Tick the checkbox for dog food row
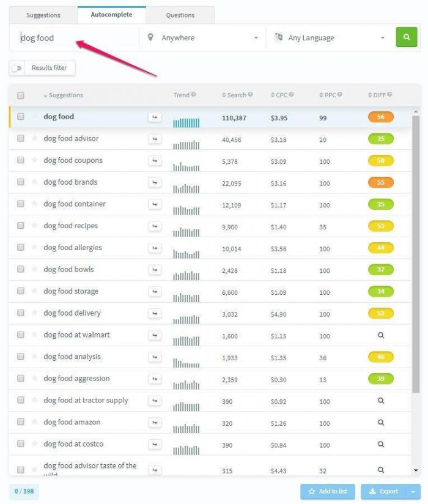 point(21,116)
